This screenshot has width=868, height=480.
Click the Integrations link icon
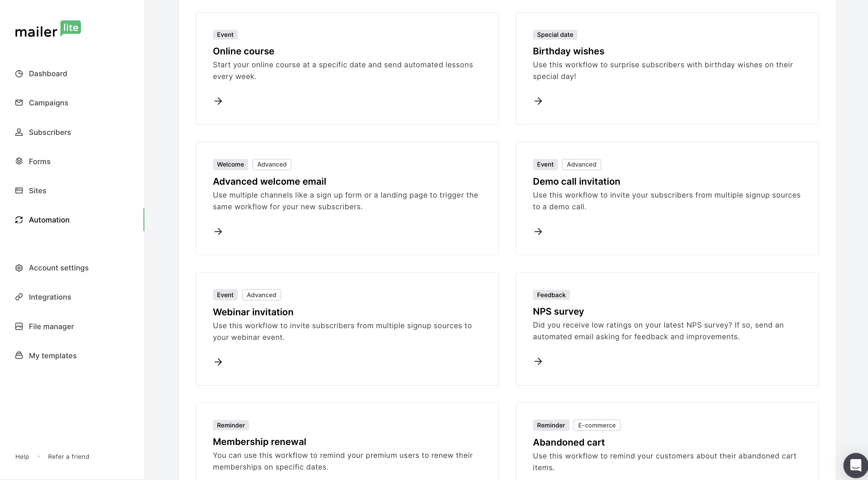[19, 297]
